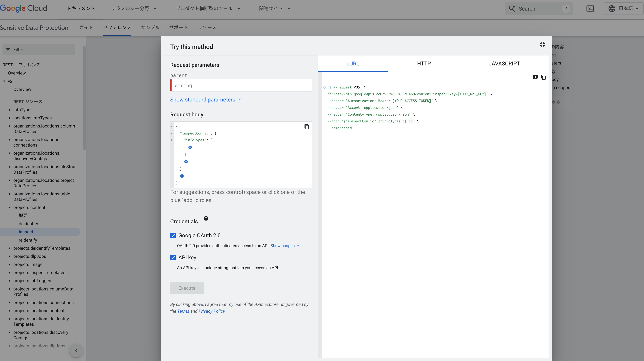644x361 pixels.
Task: Open the Privacy Policy link
Action: pos(212,311)
